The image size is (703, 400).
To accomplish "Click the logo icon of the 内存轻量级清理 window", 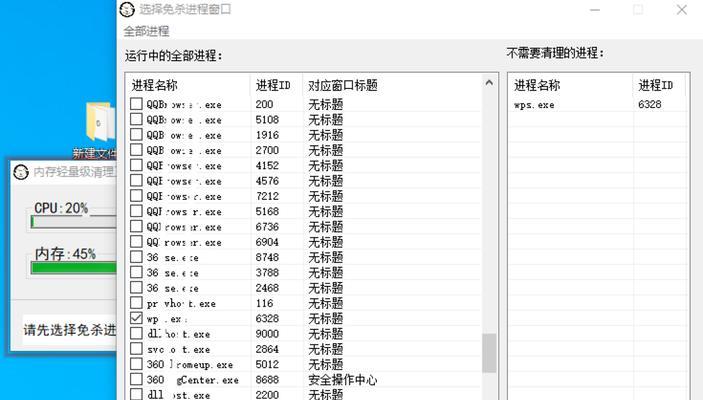I will pos(21,172).
